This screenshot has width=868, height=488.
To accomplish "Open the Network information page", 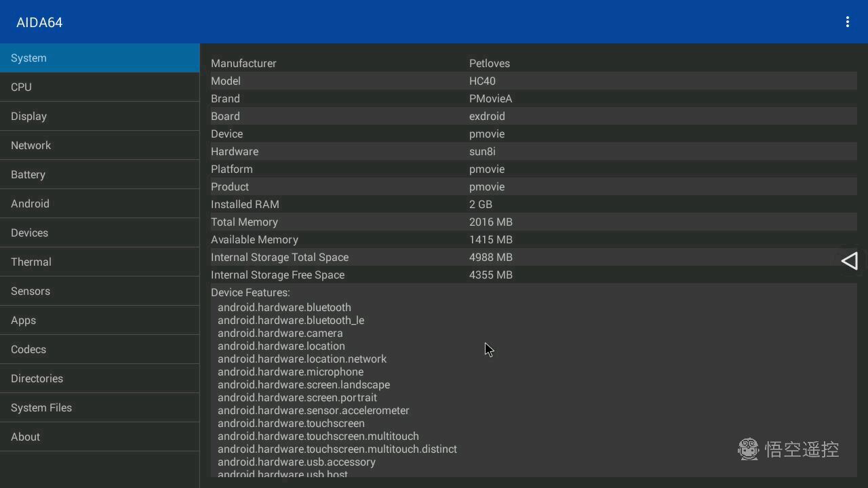I will 100,146.
